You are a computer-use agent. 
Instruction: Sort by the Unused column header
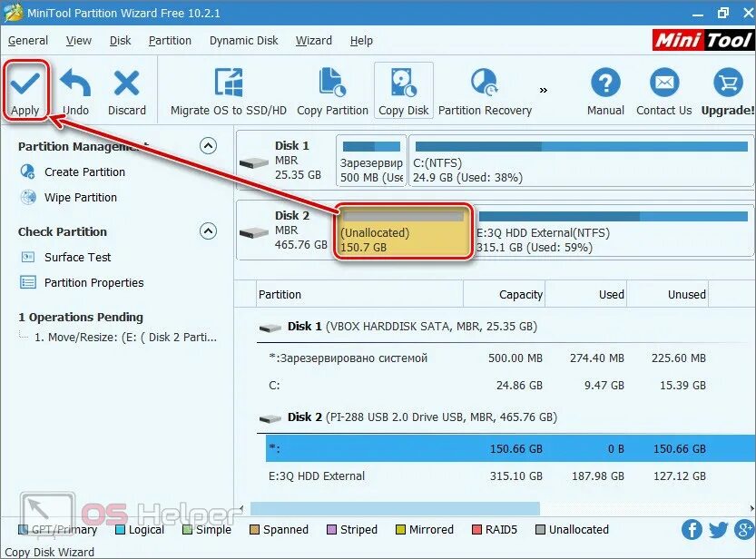[x=668, y=294]
